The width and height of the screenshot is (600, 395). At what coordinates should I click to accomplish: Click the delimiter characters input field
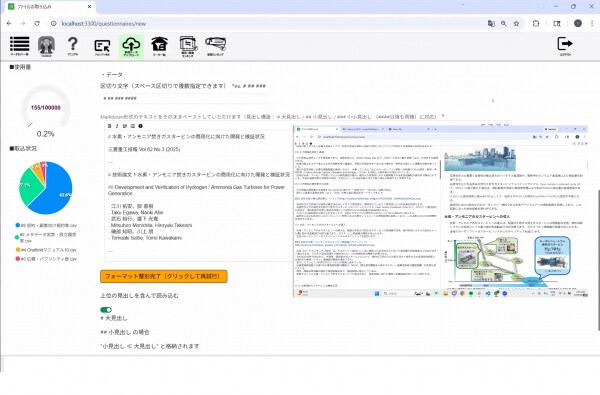183,98
